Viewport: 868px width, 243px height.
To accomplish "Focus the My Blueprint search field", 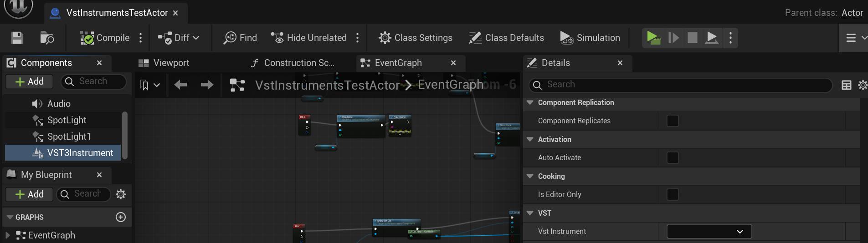I will tap(83, 194).
